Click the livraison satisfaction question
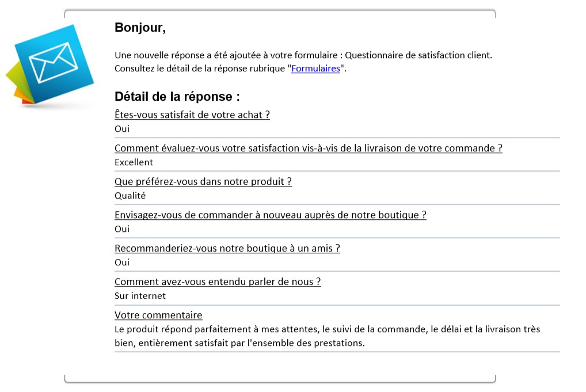586x392 pixels. [309, 149]
